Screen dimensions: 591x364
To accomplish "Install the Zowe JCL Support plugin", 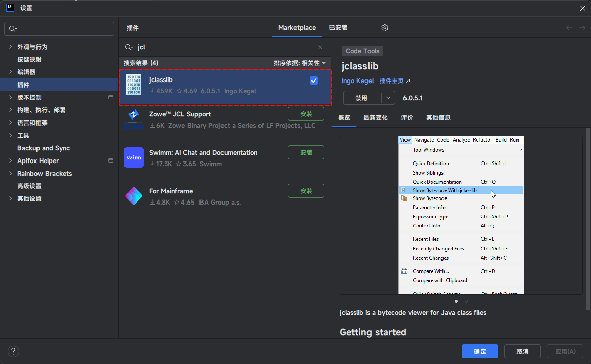I will coord(306,114).
